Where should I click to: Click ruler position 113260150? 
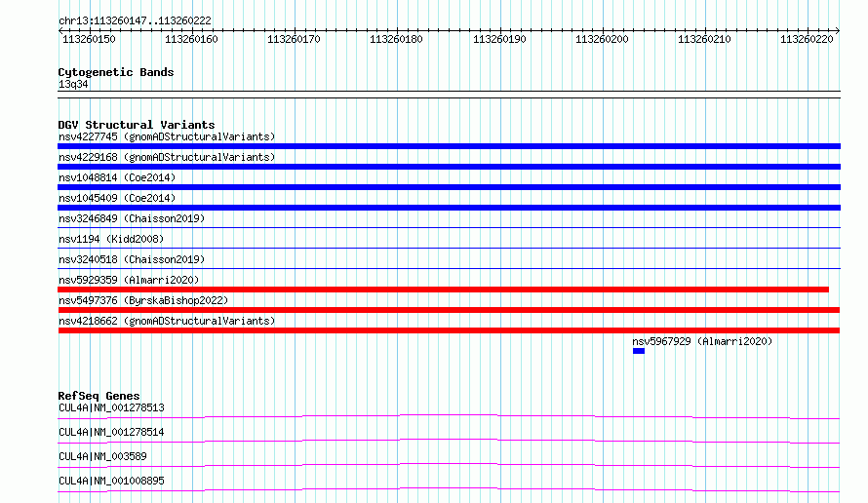89,39
